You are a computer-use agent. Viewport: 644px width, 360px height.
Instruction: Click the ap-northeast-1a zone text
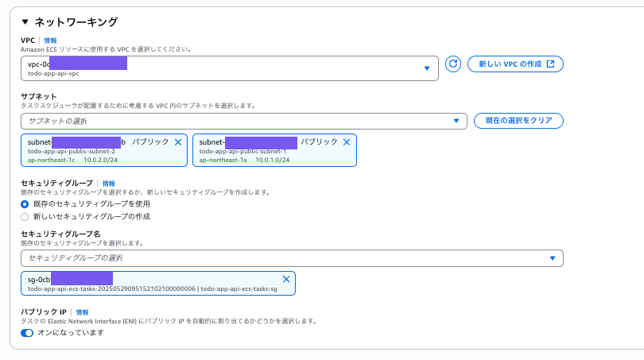tap(223, 160)
